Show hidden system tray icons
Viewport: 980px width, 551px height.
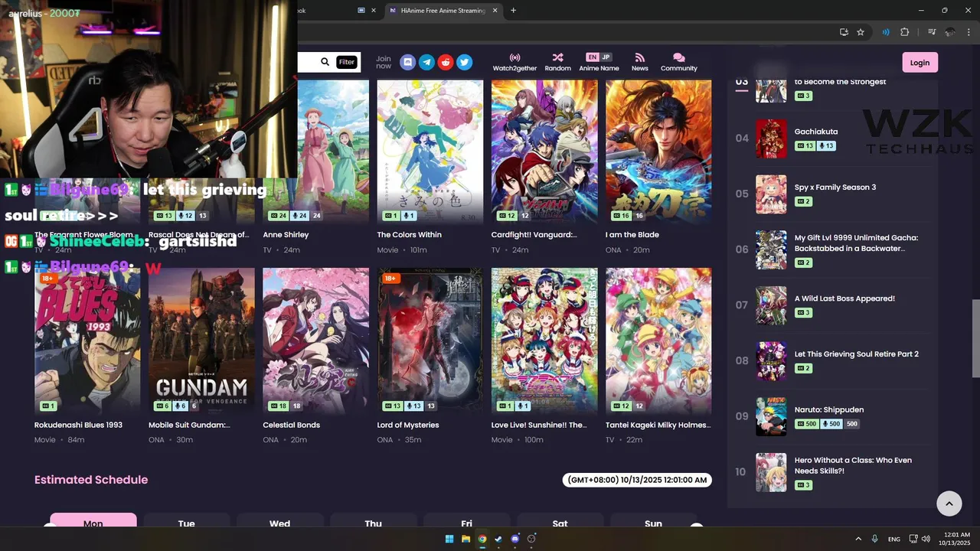click(x=858, y=539)
